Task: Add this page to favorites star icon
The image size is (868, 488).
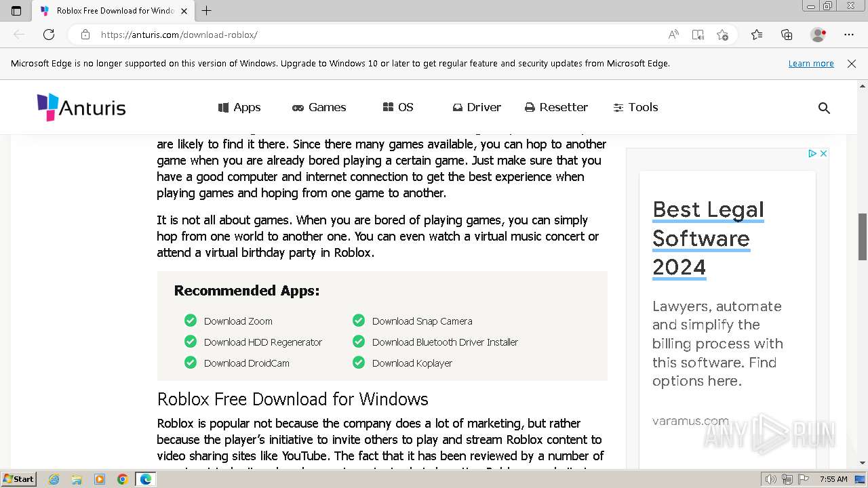Action: coord(723,35)
